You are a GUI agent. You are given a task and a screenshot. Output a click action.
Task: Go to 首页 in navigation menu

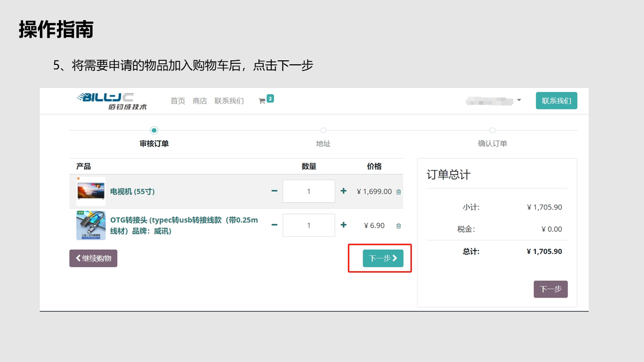coord(178,101)
